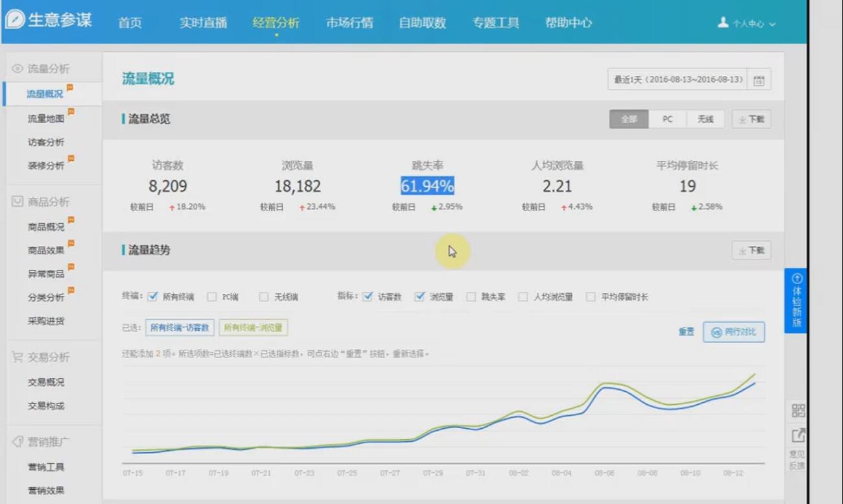Open 装修分析 in sidebar
Screen dimensions: 843x504
click(45, 165)
